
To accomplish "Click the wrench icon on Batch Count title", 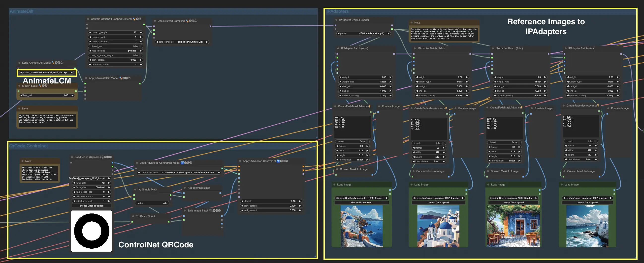I will point(137,216).
